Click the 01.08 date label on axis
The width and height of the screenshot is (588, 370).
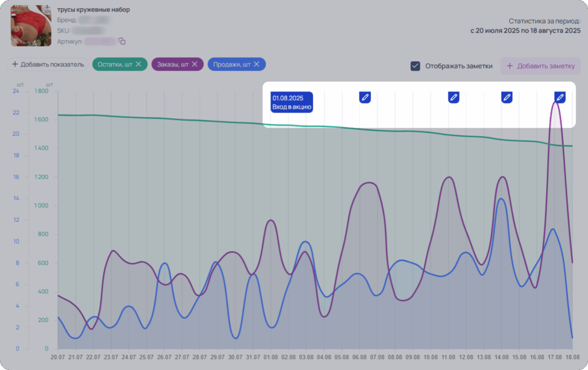tap(271, 357)
